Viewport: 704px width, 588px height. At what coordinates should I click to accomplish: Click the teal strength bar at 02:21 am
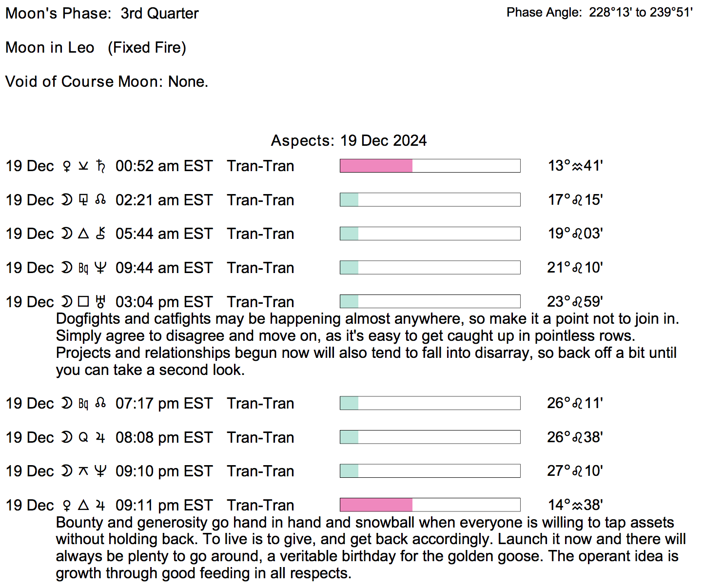(x=349, y=200)
